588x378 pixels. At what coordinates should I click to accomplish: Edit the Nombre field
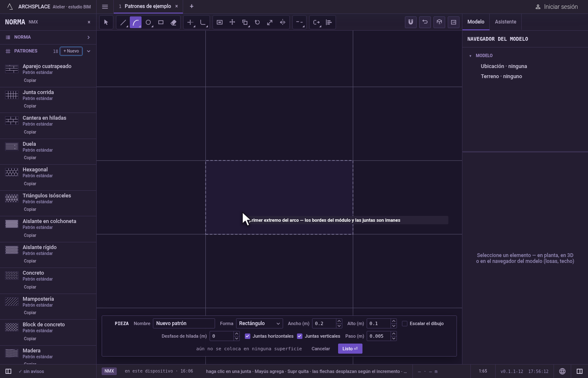point(184,323)
